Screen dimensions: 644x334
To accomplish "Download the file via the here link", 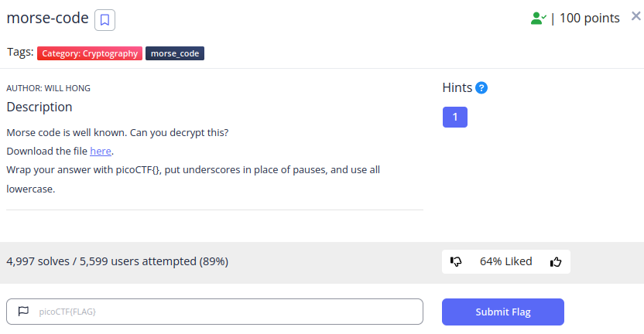I will click(101, 151).
